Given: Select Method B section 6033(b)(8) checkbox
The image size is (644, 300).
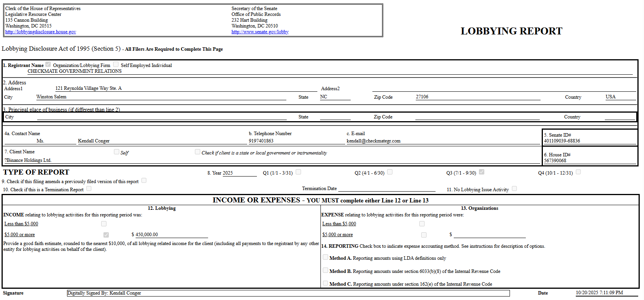Looking at the screenshot, I should pos(325,270).
